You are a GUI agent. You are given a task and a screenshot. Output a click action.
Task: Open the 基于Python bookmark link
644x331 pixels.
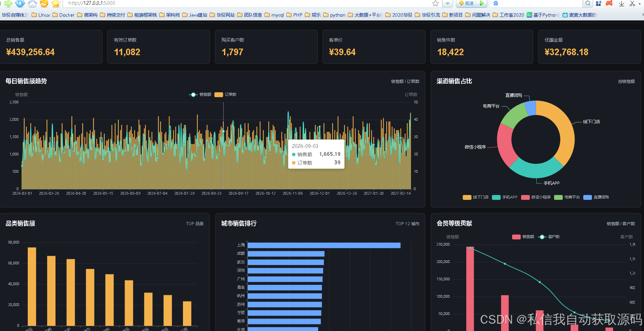click(x=543, y=15)
